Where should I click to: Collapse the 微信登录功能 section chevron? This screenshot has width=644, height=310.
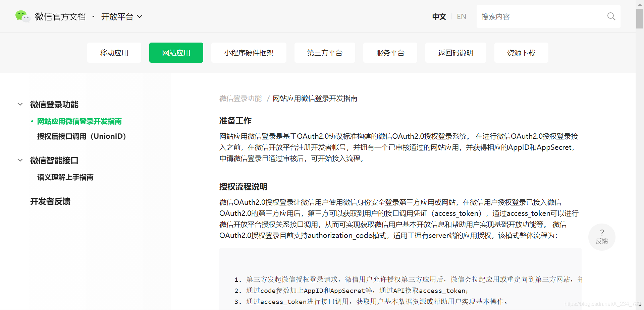pyautogui.click(x=20, y=104)
